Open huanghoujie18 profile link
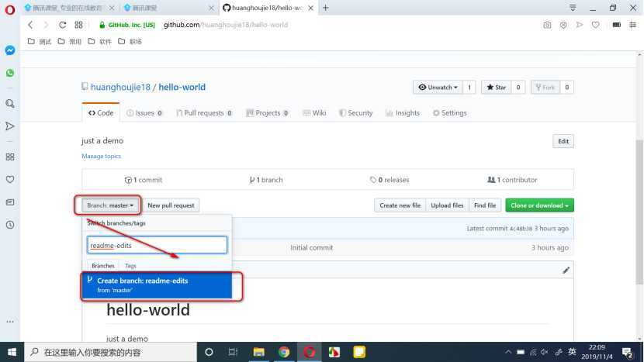The image size is (644, 362). pos(120,87)
